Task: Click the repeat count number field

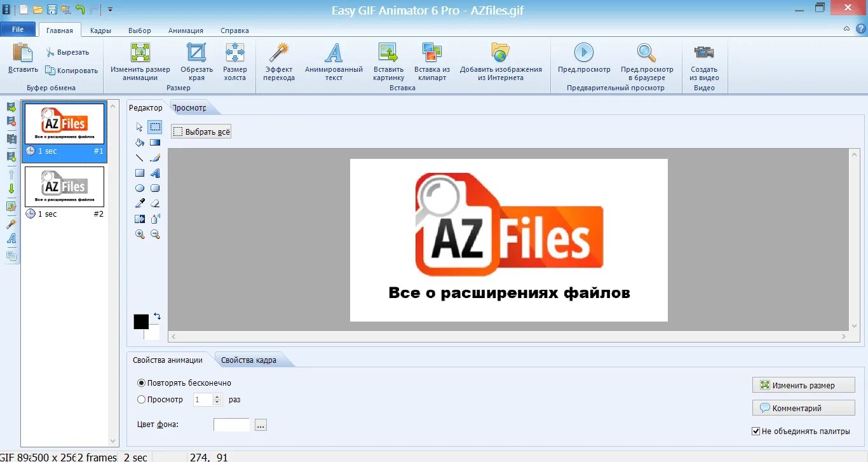Action: pos(203,400)
